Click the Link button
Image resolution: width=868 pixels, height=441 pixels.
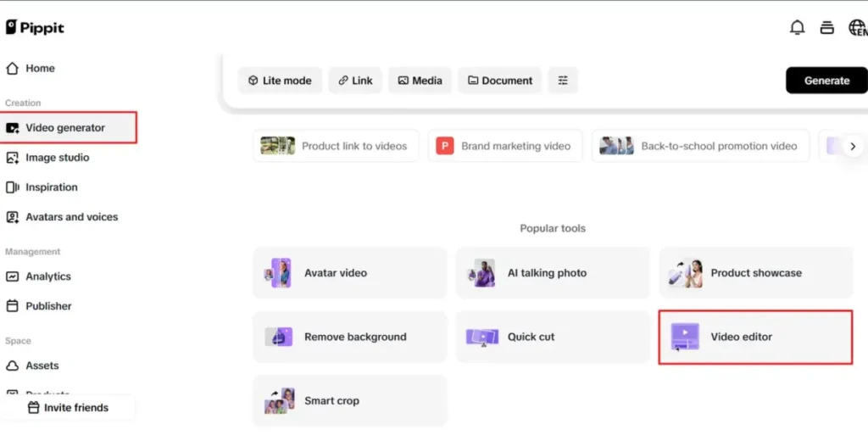355,81
